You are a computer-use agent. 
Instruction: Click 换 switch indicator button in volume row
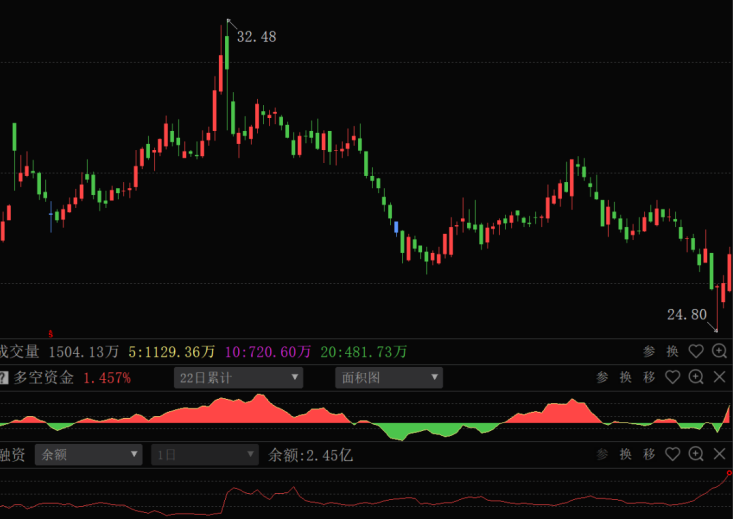(672, 351)
